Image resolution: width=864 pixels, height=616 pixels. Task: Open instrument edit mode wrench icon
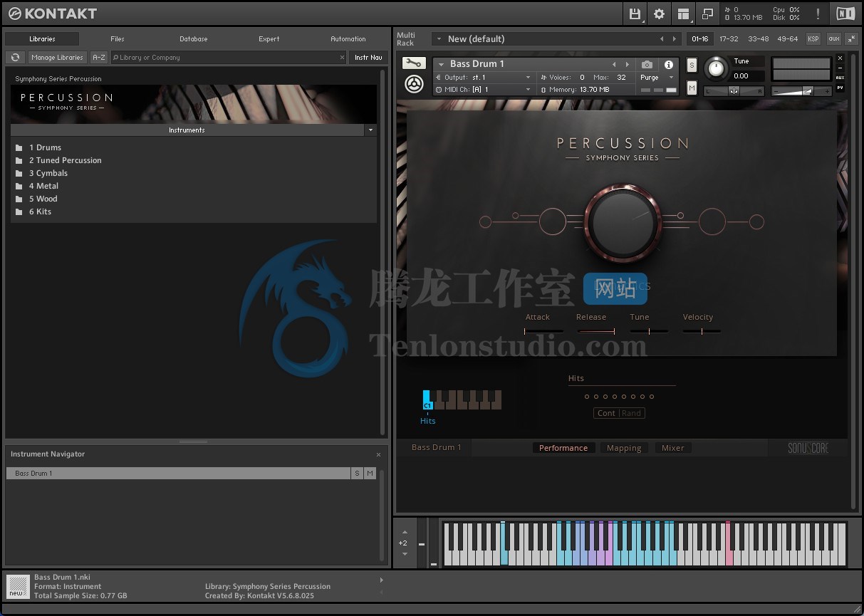(414, 63)
